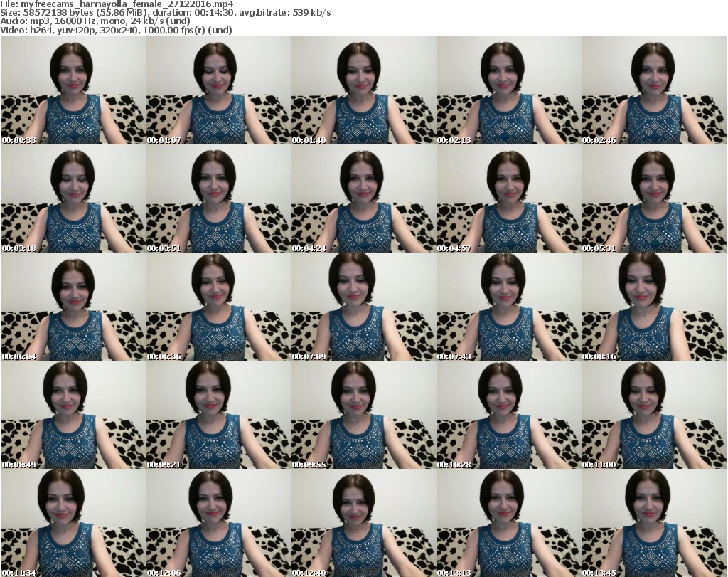Click the frame at timestamp 00:11:34
This screenshot has height=577, width=728.
tap(73, 523)
